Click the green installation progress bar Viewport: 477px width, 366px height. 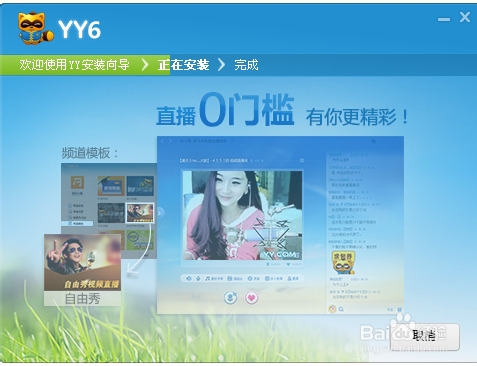pyautogui.click(x=85, y=65)
